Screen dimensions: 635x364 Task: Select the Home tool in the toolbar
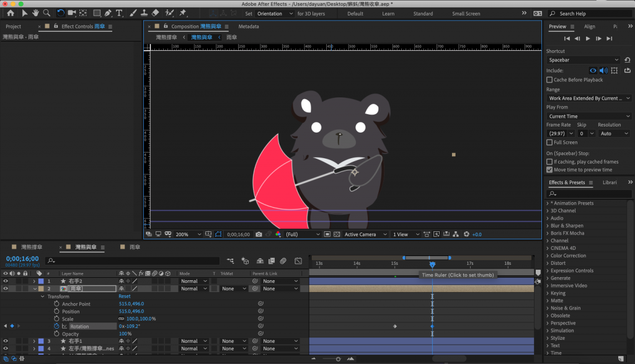(11, 14)
